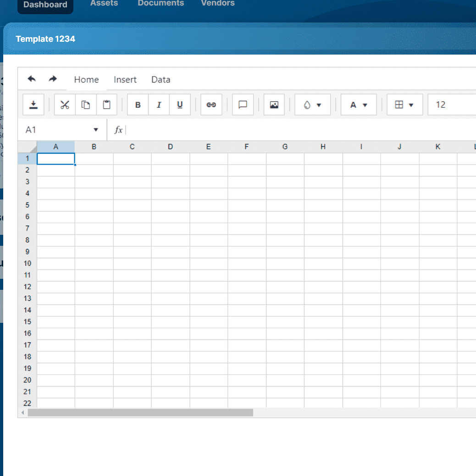Select the Cut scissors icon
The width and height of the screenshot is (476, 476).
65,105
